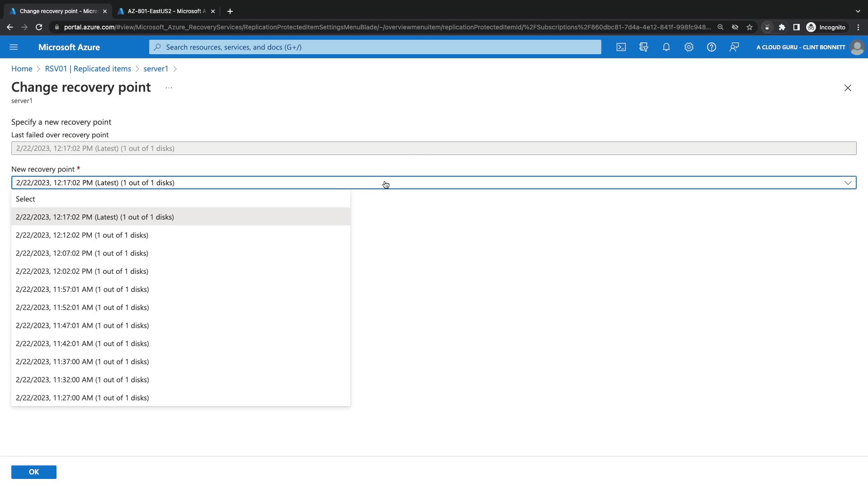
Task: Open more options ellipsis beside title
Action: (169, 88)
